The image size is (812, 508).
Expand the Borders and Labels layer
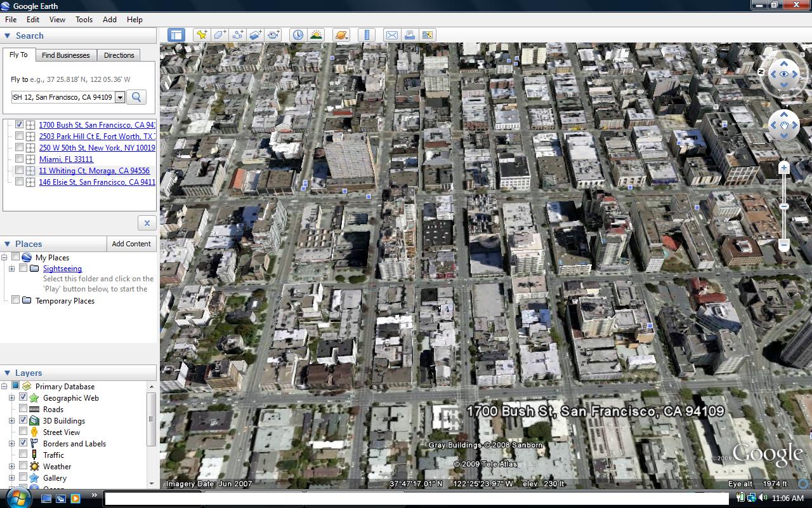point(11,443)
